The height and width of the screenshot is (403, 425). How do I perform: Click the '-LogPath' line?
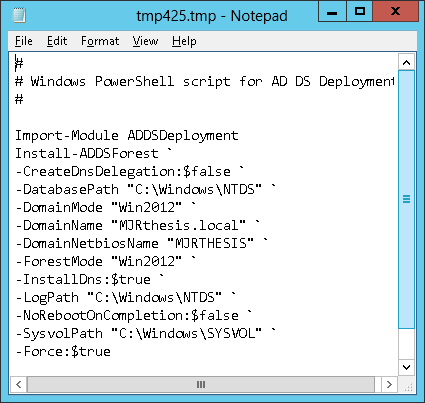pos(126,297)
